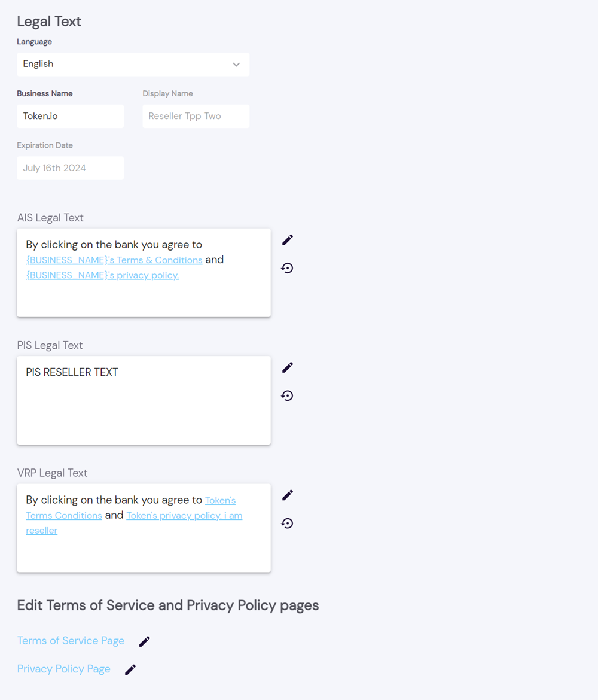This screenshot has height=700, width=598.
Task: Click Token's Terms Conditions link in VRP text
Action: click(x=64, y=516)
